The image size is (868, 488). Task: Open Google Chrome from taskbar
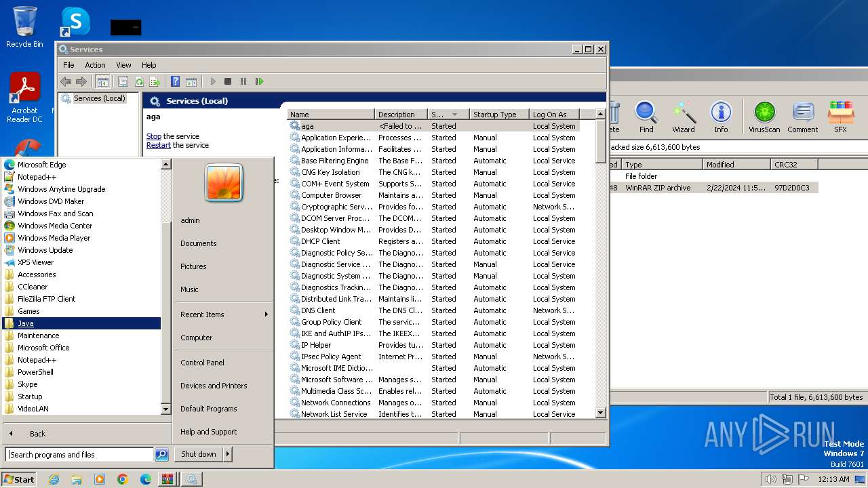point(123,479)
